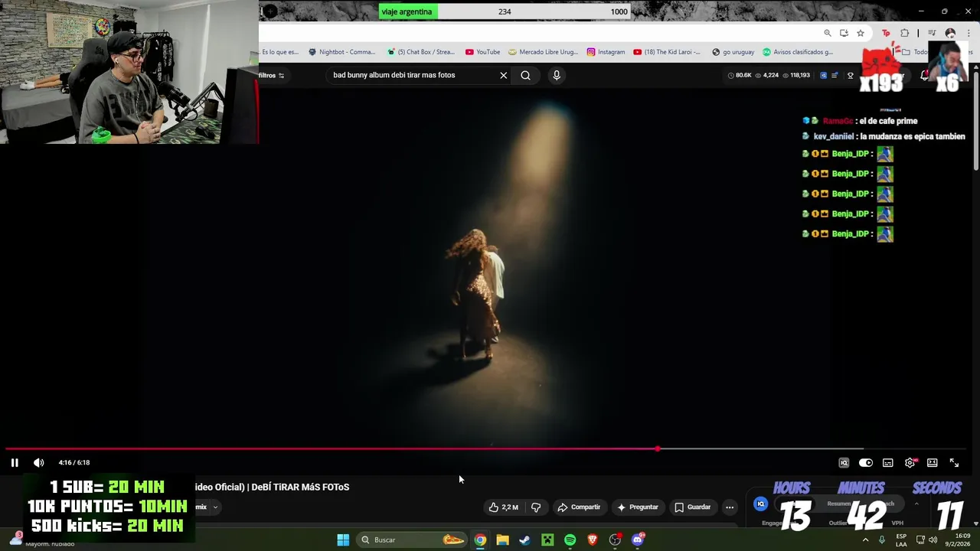Viewport: 980px width, 551px height.
Task: Open the Chrome three-dot menu
Action: (969, 33)
